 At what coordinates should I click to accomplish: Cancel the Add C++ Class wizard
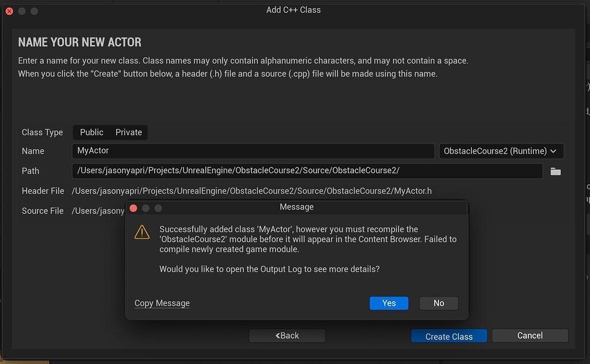[x=529, y=336]
